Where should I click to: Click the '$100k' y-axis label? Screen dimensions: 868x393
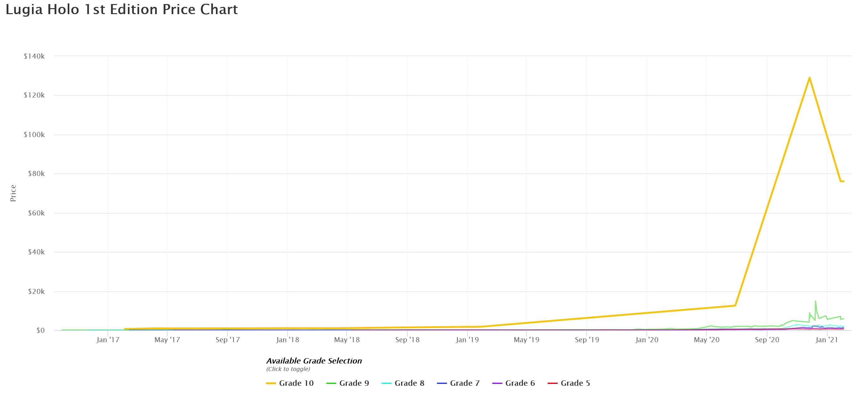34,135
